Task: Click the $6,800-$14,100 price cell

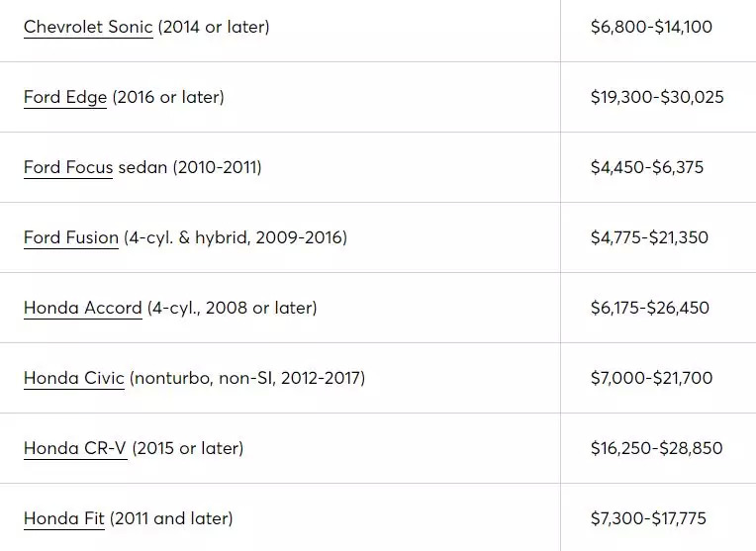Action: pos(651,27)
